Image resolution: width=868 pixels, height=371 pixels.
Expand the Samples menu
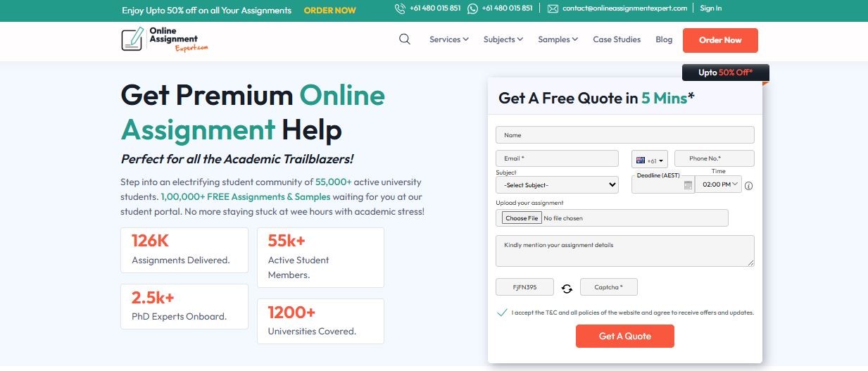pyautogui.click(x=558, y=39)
